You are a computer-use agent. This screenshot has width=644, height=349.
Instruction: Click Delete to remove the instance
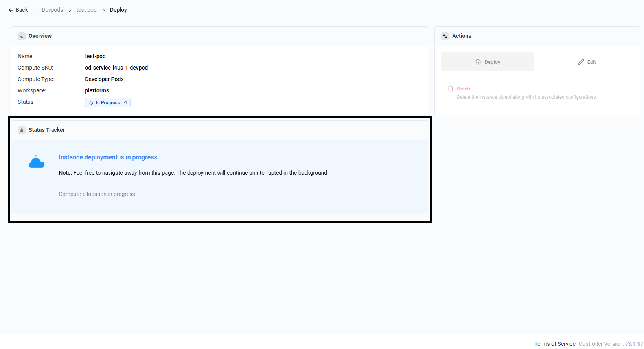pos(464,89)
